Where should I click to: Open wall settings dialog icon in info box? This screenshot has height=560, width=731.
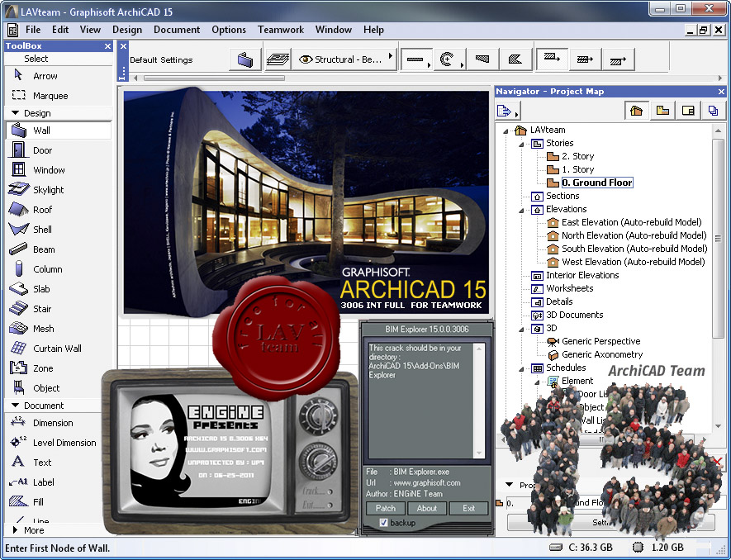(x=245, y=59)
